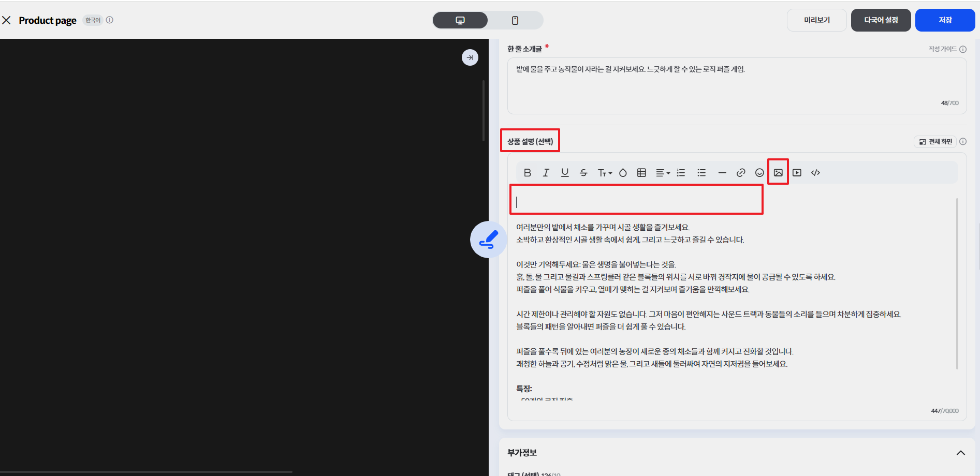Switch to HTML code view
Viewport: 980px width, 476px height.
(x=815, y=173)
